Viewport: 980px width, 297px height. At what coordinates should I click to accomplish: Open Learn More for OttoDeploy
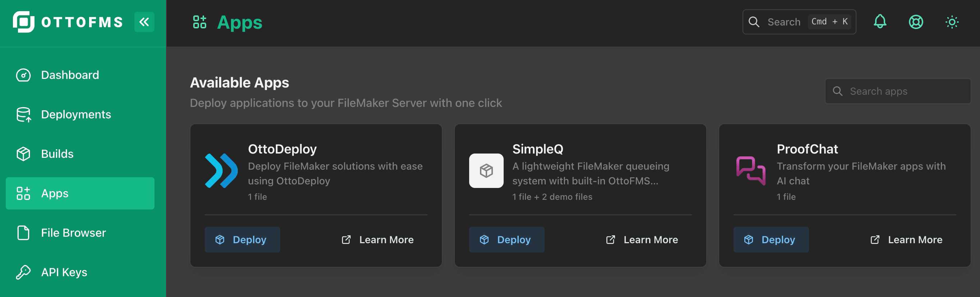click(x=378, y=240)
